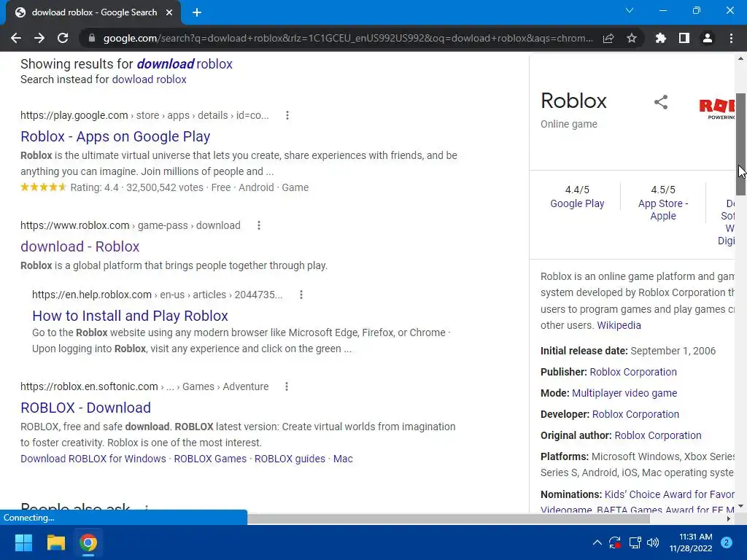The height and width of the screenshot is (560, 747).
Task: Open 'Roblox - Apps on Google Play' result
Action: pyautogui.click(x=115, y=136)
